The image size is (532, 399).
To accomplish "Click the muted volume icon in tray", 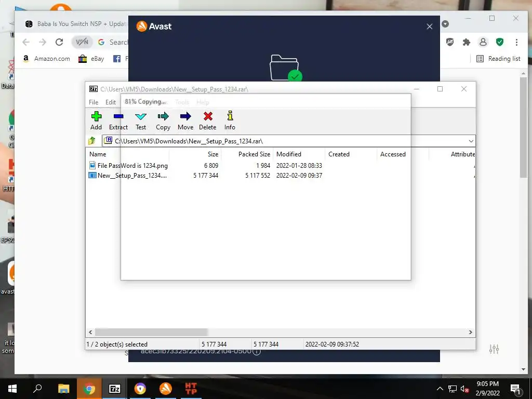I will click(464, 389).
